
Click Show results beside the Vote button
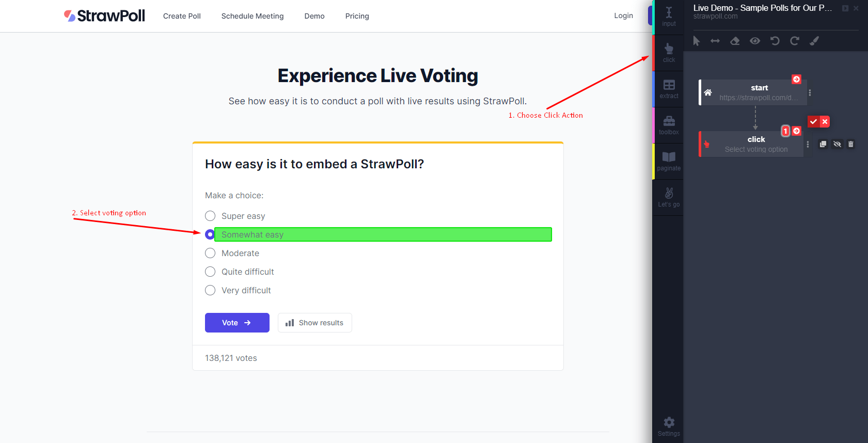coord(315,322)
